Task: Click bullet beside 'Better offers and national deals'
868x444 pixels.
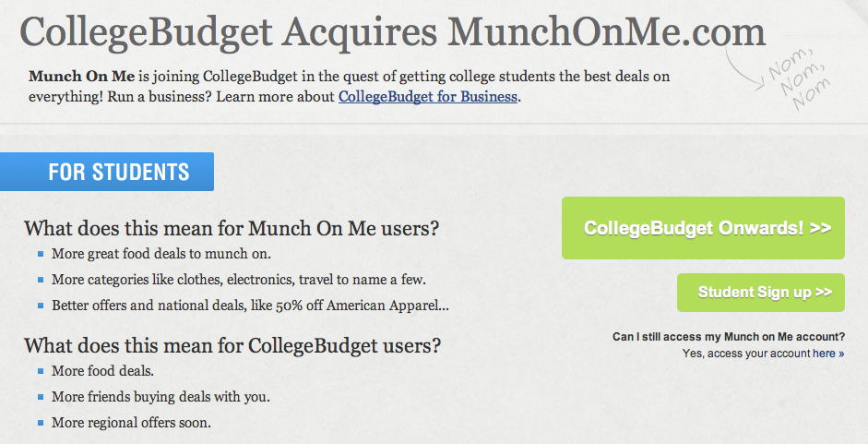Action: point(42,305)
